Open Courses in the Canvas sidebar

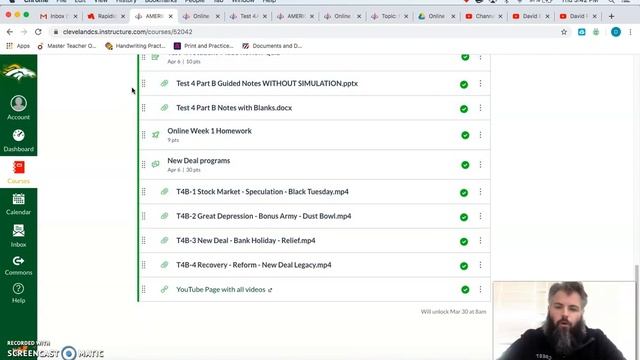click(x=18, y=172)
